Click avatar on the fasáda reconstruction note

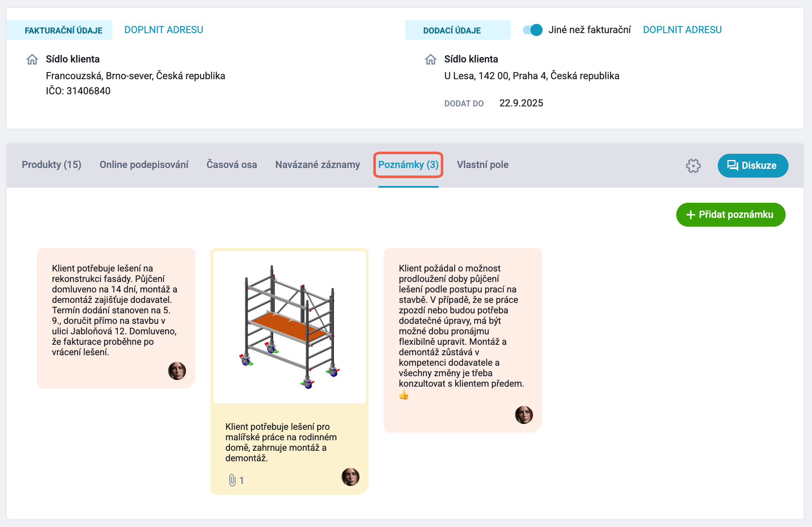pos(177,371)
